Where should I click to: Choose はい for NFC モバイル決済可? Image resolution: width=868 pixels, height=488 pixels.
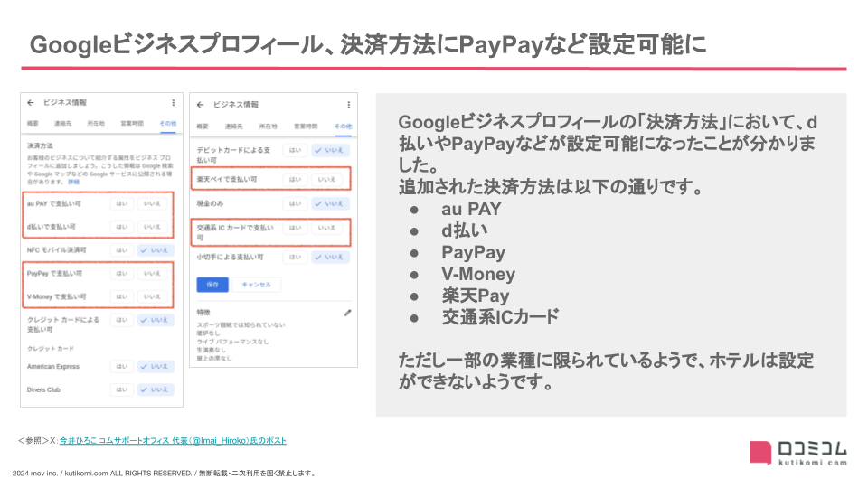click(x=122, y=250)
